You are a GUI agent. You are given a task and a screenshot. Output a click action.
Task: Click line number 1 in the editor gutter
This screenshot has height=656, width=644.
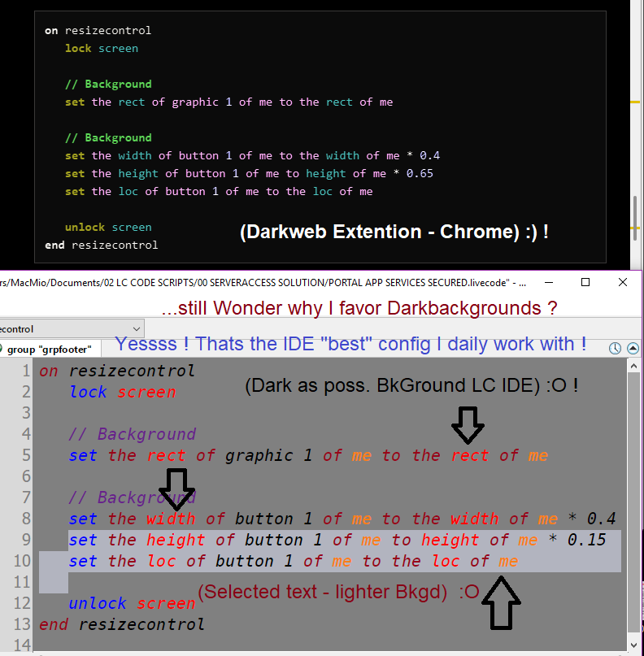tap(25, 371)
